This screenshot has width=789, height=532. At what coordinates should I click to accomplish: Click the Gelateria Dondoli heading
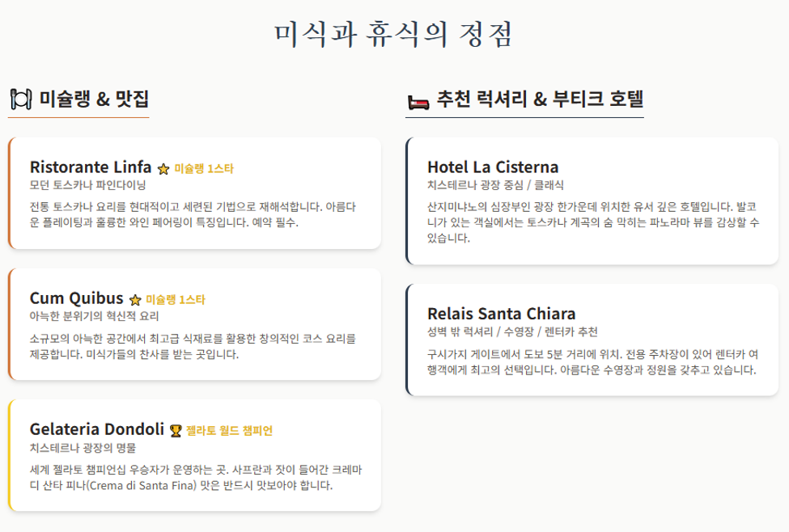(97, 429)
